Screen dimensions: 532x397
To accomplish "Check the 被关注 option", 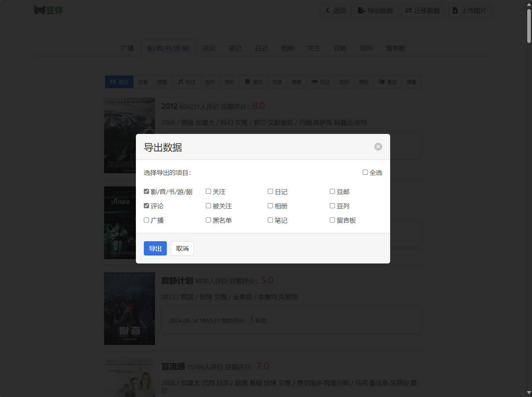I will pyautogui.click(x=208, y=206).
